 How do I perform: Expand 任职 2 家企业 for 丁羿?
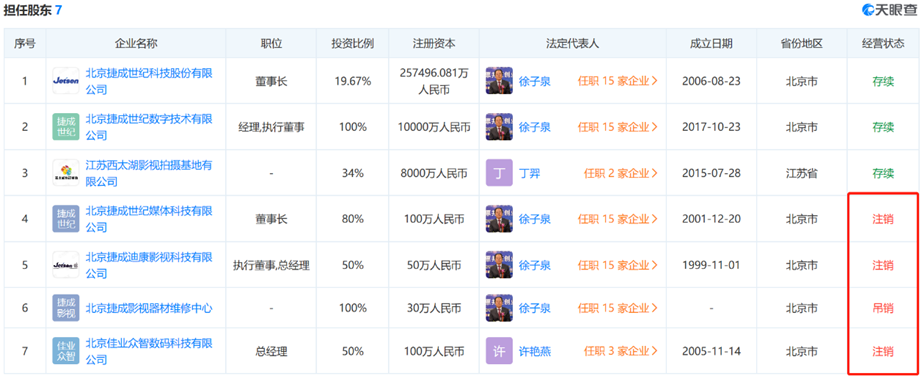(x=620, y=173)
